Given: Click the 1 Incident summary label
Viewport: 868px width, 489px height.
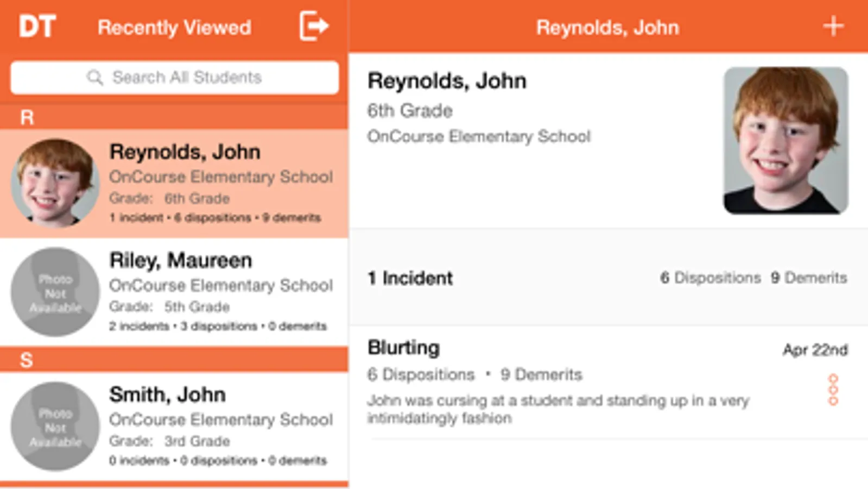Looking at the screenshot, I should 410,278.
